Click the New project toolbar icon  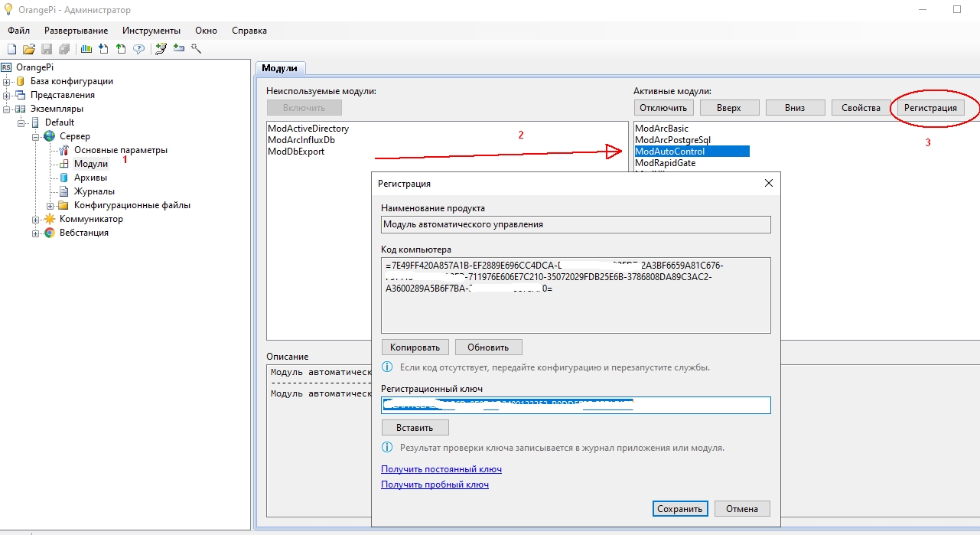coord(11,49)
